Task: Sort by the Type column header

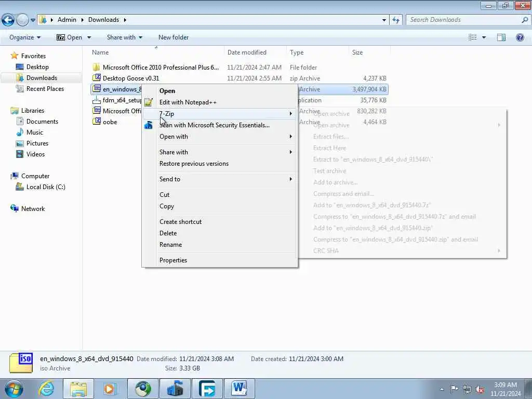Action: tap(317, 52)
